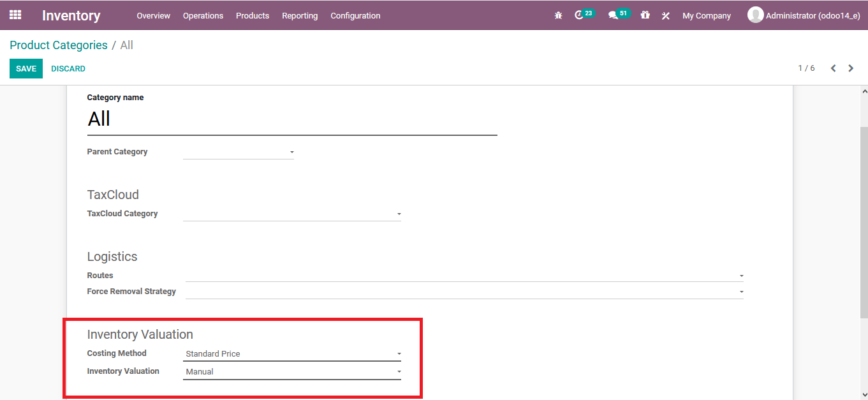
Task: Click the 'TaxCloud Category' label
Action: pos(122,214)
